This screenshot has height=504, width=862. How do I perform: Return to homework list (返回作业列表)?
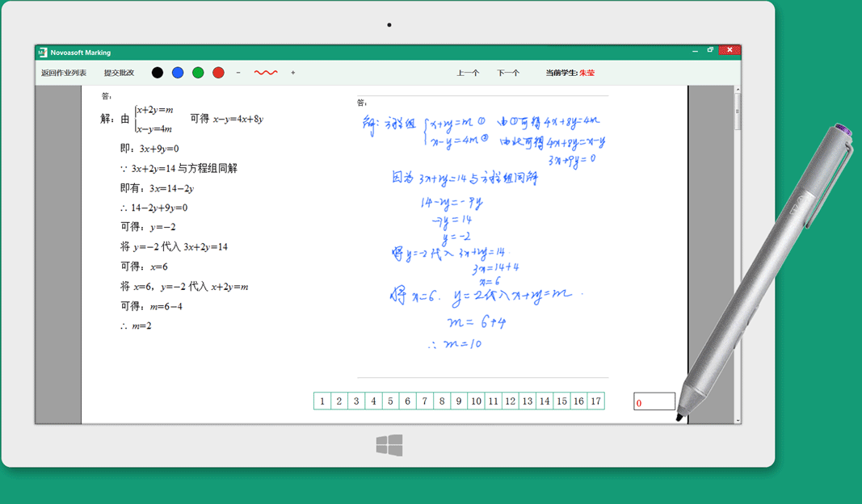click(x=64, y=73)
